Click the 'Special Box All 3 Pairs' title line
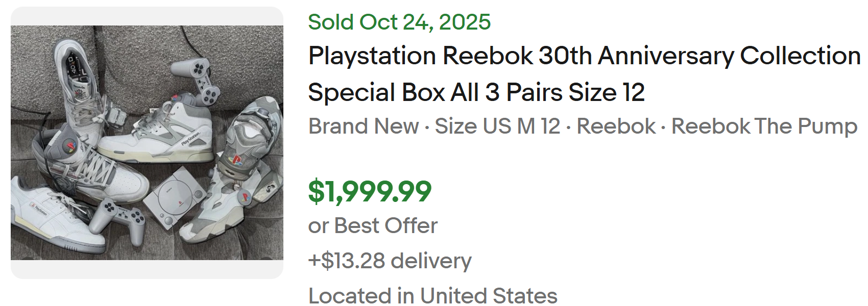This screenshot has width=868, height=306. (476, 93)
